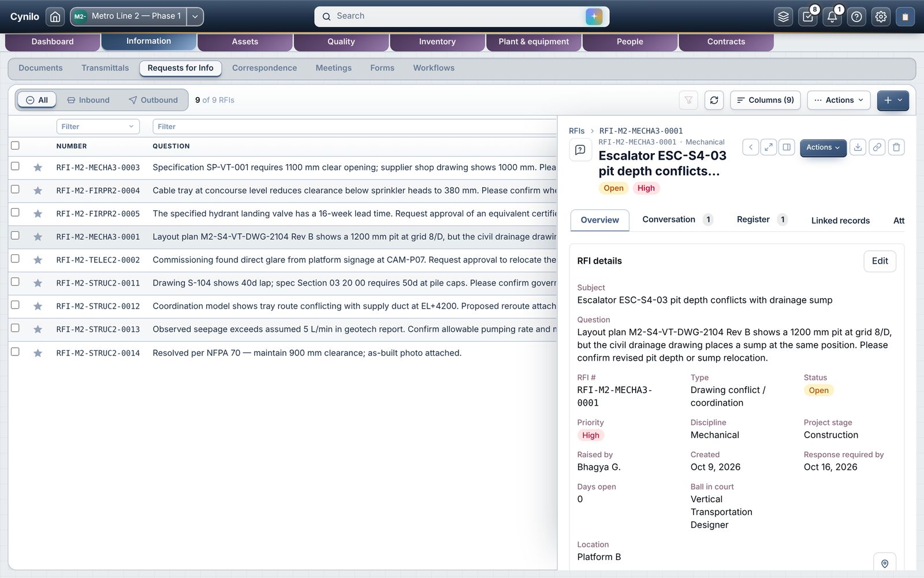Open Columns (9) chooser
The height and width of the screenshot is (578, 924).
click(765, 100)
